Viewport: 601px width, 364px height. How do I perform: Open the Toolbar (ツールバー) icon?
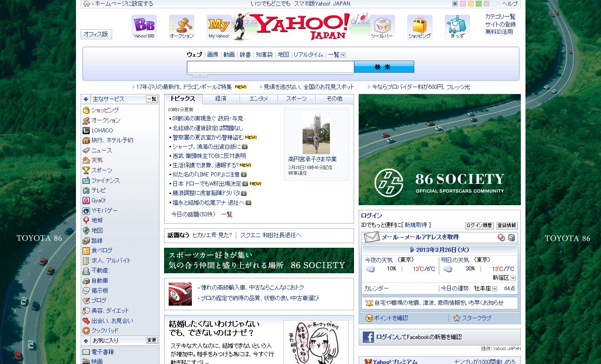click(382, 27)
